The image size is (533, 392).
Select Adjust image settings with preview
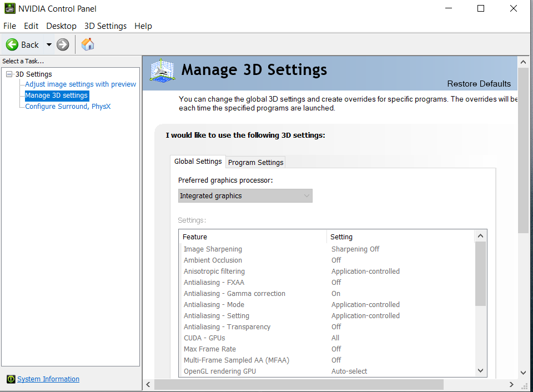81,84
